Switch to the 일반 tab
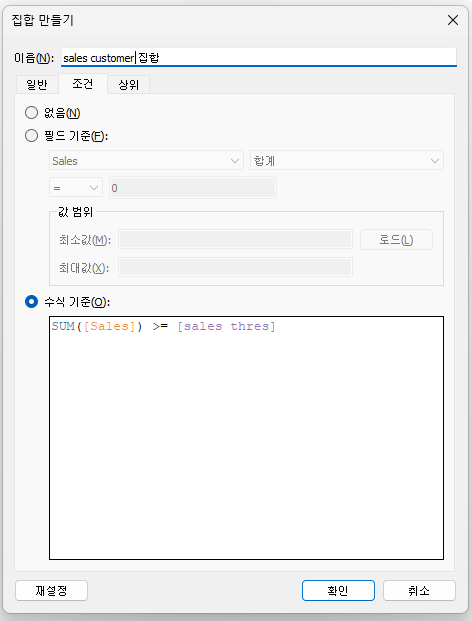This screenshot has height=621, width=472. click(37, 84)
